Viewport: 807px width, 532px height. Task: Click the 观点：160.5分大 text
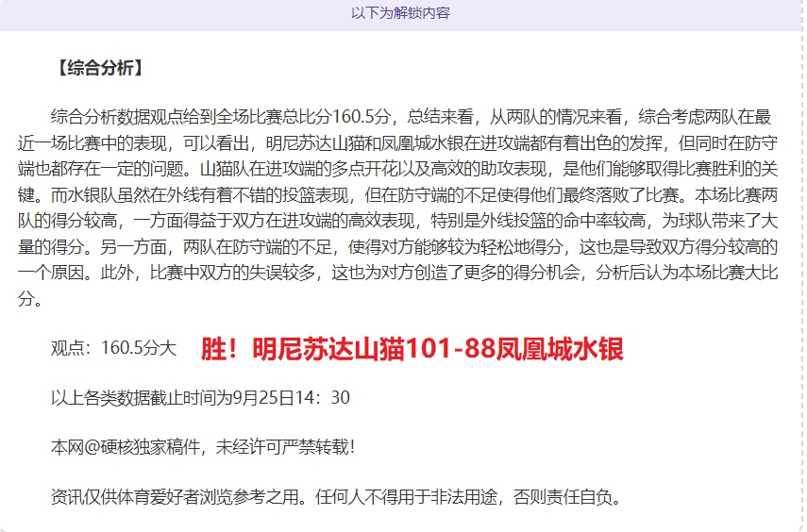(113, 348)
